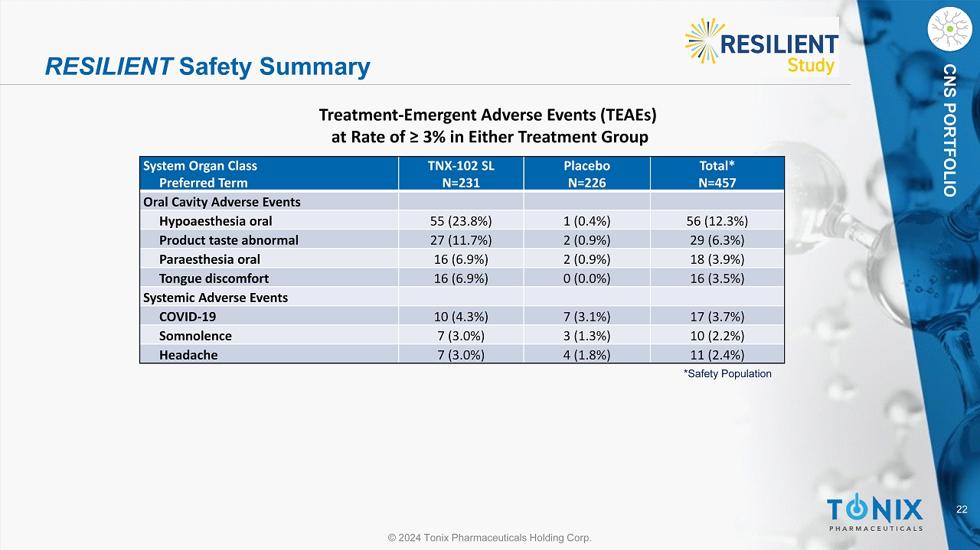Click the '16 (3.5%)' total cell

pyautogui.click(x=717, y=278)
